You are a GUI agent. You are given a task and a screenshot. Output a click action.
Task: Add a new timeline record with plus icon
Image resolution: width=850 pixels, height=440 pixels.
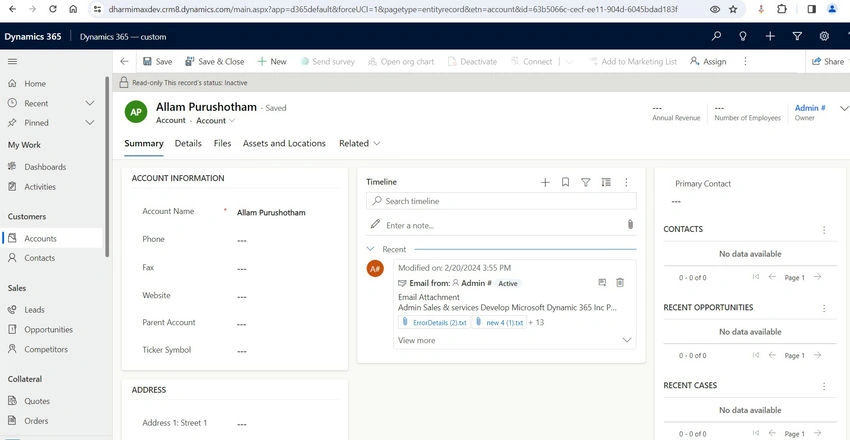[545, 183]
